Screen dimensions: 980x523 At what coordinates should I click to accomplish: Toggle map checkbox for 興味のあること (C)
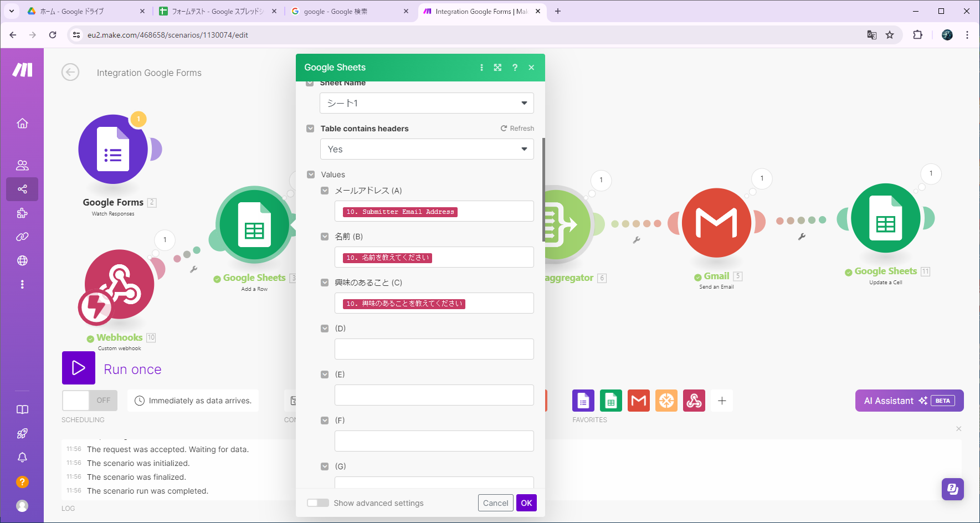coord(325,283)
